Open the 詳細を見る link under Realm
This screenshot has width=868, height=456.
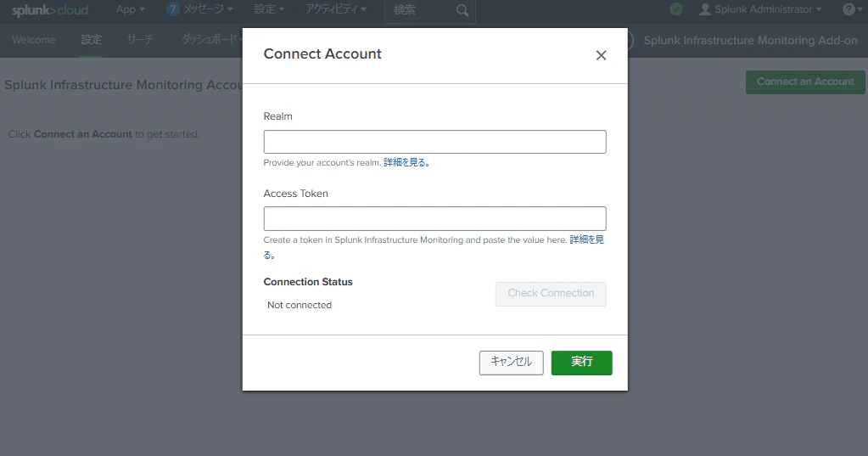[407, 162]
